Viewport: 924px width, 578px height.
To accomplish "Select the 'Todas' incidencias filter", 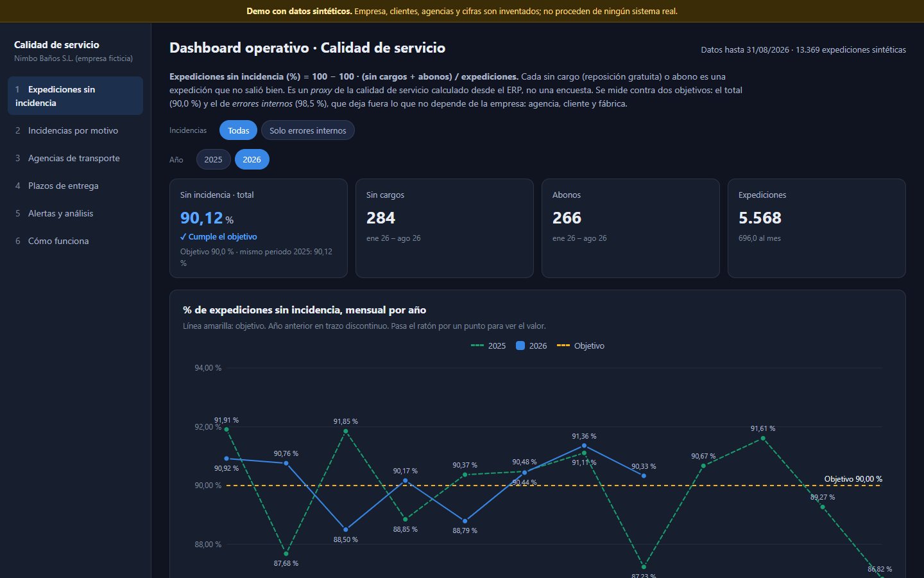I will (238, 130).
